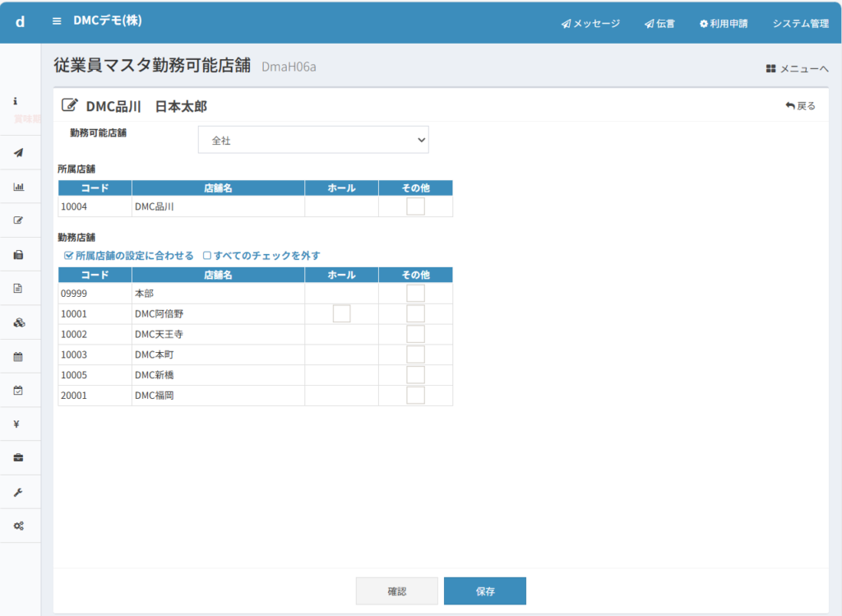This screenshot has width=842, height=616.
Task: Click 所属店舗の設定に合わせる link
Action: [x=128, y=256]
